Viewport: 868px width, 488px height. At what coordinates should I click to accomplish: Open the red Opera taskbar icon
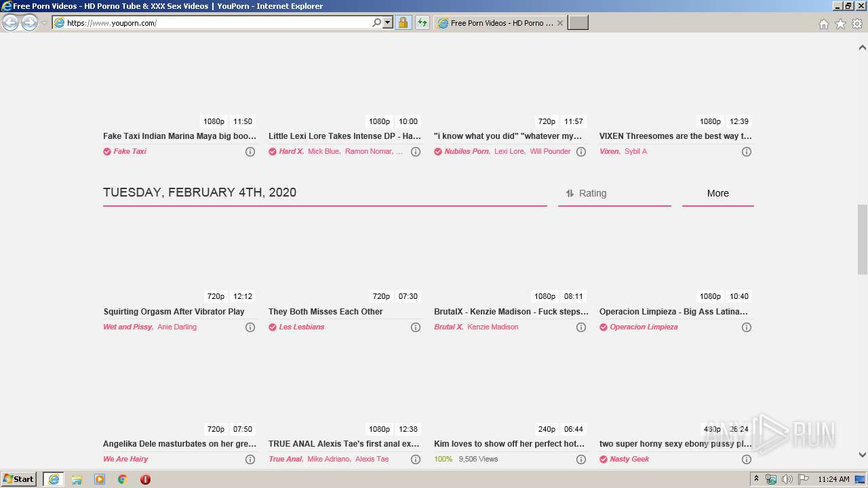(x=145, y=479)
